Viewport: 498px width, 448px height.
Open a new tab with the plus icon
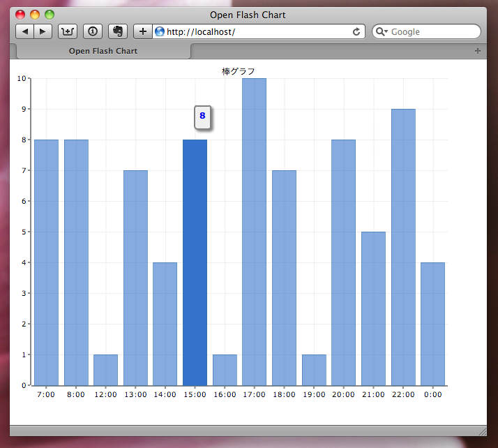(477, 51)
